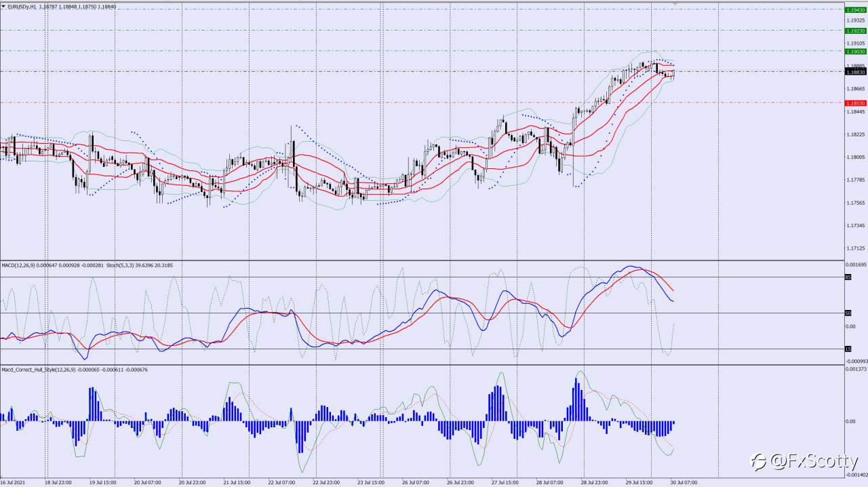Click the 22 Jul 23:00 time label
This screenshot has height=487, width=868.
click(326, 483)
